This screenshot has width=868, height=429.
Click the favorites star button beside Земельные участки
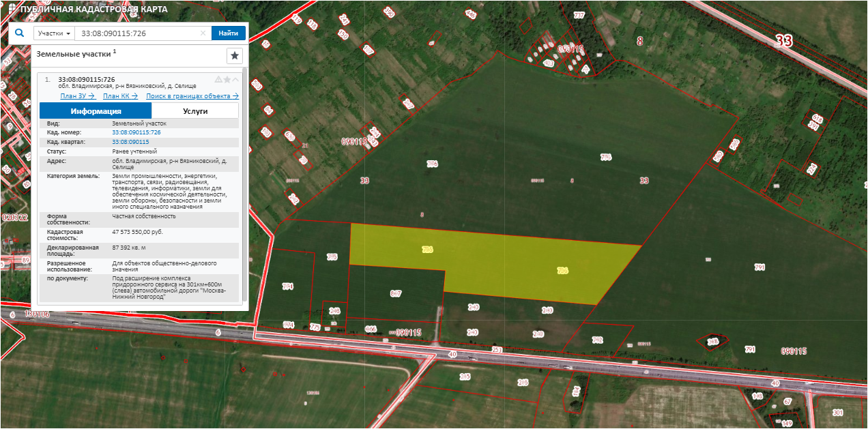(234, 56)
